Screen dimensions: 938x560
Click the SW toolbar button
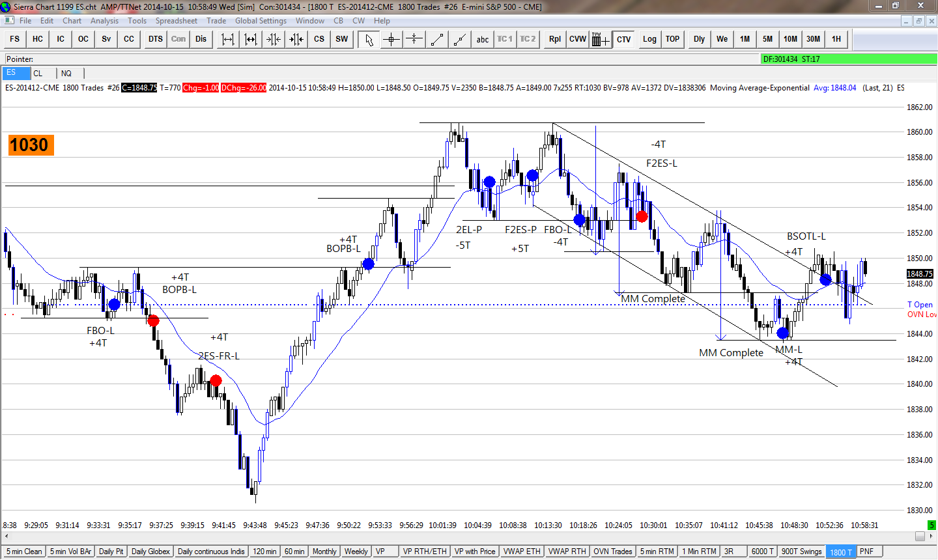coord(342,39)
